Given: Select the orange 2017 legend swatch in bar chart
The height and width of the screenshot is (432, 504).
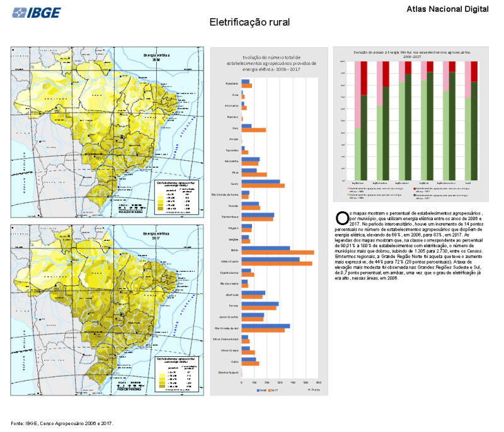Looking at the screenshot, I should pos(268,391).
